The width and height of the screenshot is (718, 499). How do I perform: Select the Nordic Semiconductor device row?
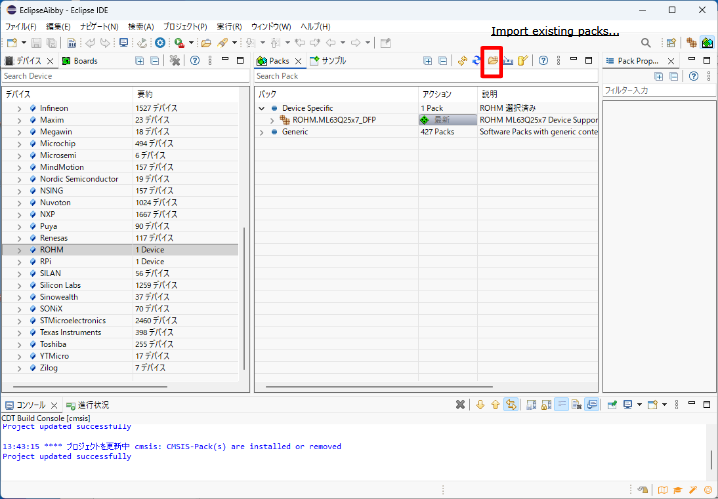120,179
